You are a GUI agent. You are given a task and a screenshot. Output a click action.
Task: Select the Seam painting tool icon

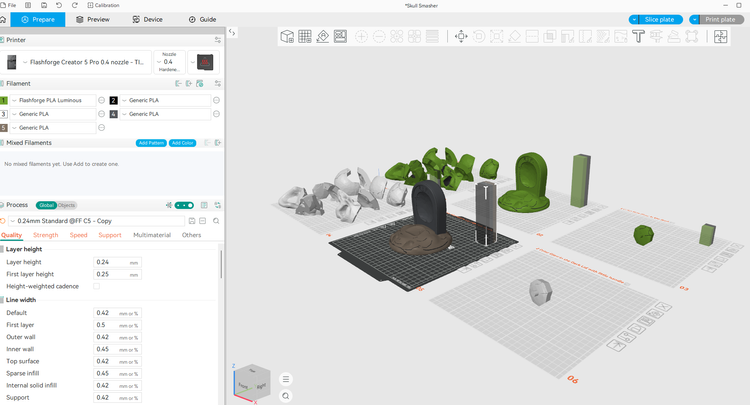tap(585, 36)
